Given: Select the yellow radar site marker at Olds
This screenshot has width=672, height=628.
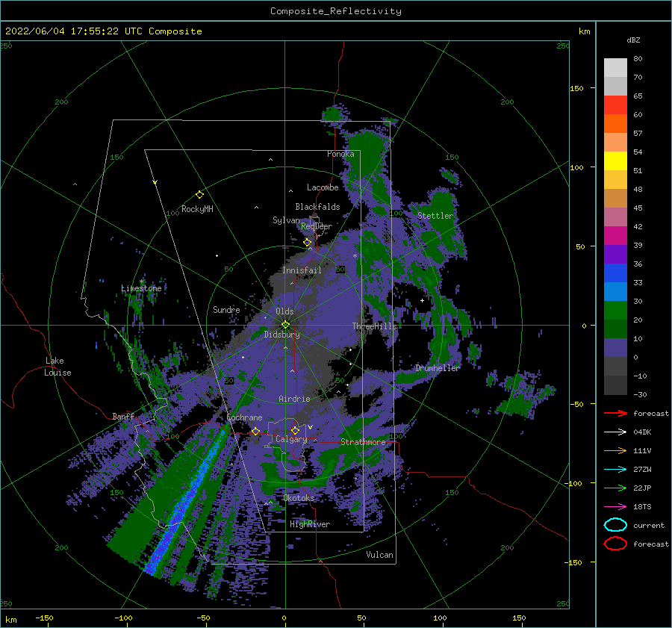Looking at the screenshot, I should (285, 325).
